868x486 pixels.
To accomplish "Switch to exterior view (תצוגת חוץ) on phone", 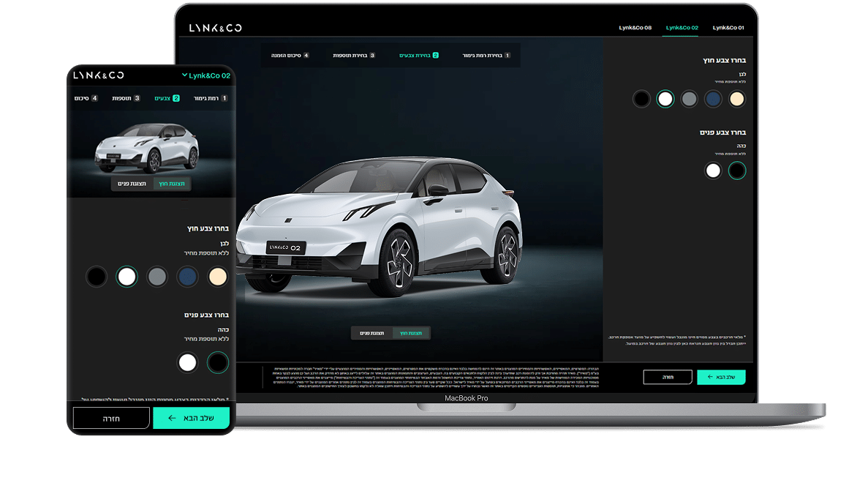I will click(172, 184).
